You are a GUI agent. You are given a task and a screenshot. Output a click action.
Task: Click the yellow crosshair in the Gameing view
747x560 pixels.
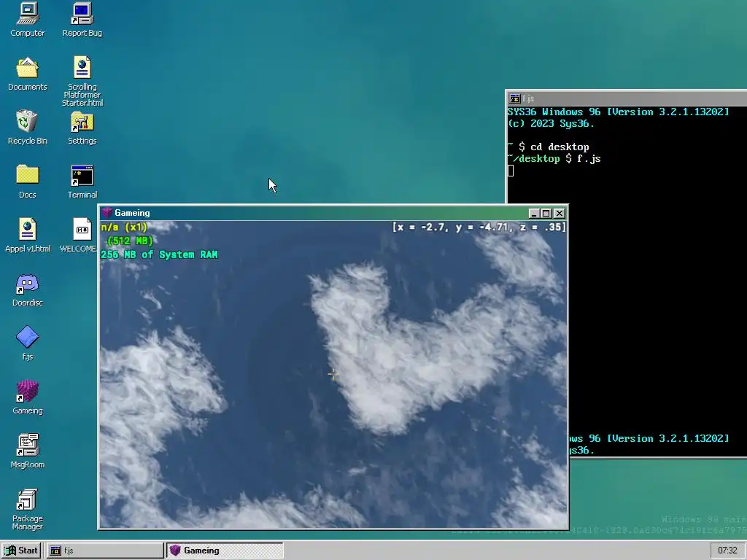(333, 374)
